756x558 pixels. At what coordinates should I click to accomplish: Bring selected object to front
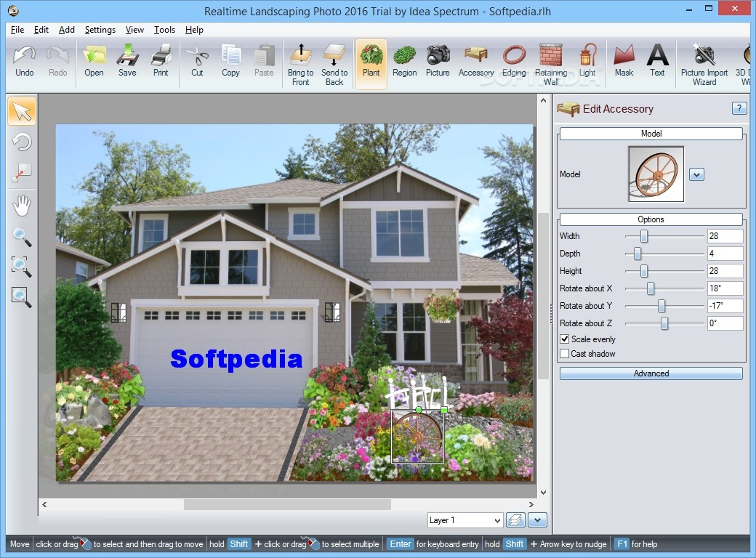pyautogui.click(x=300, y=65)
